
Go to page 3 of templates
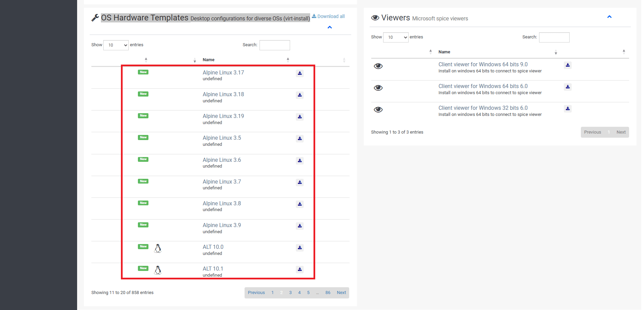click(290, 293)
